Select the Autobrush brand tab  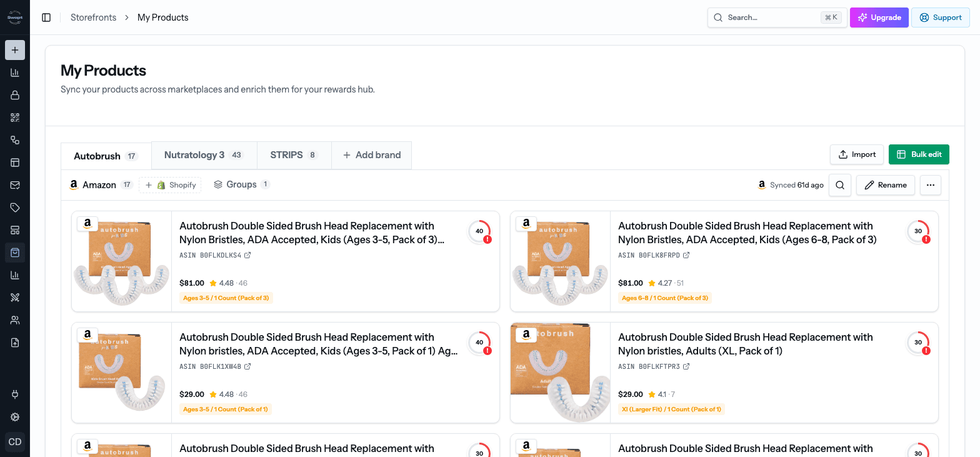tap(106, 156)
